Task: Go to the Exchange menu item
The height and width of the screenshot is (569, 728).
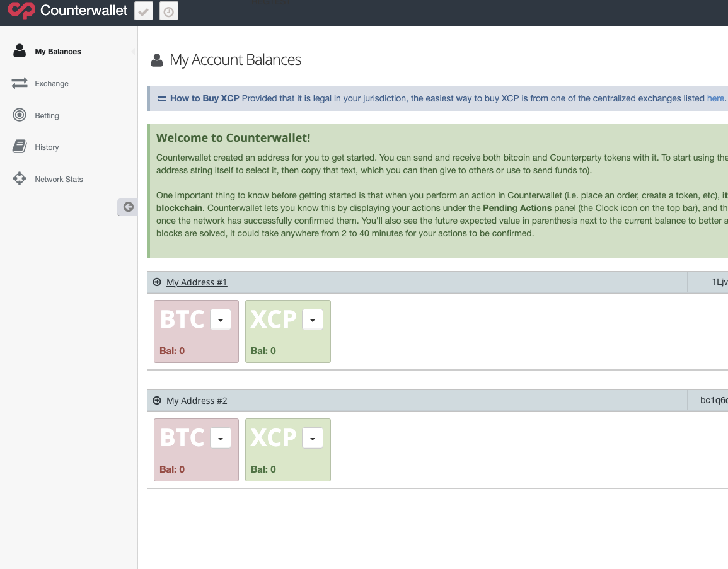Action: point(52,84)
